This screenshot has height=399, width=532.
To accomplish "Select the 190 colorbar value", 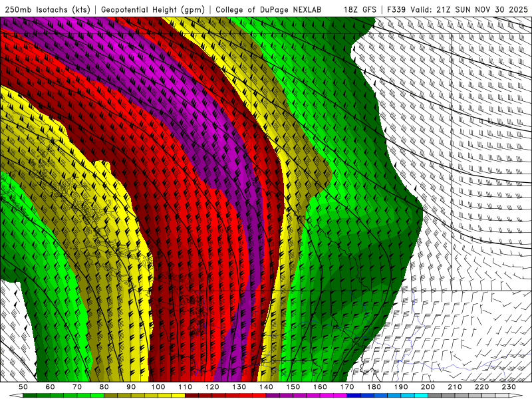I will [401, 387].
